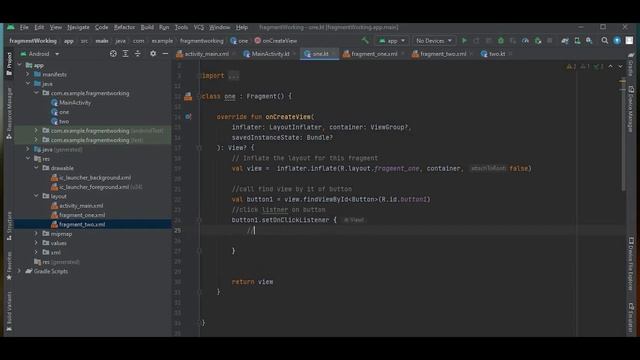Click the override gutter icon beside onCreateView

click(x=188, y=117)
